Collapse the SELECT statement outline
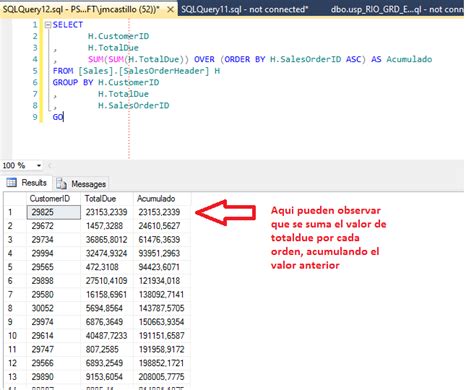Image resolution: width=474 pixels, height=390 pixels. [x=48, y=25]
